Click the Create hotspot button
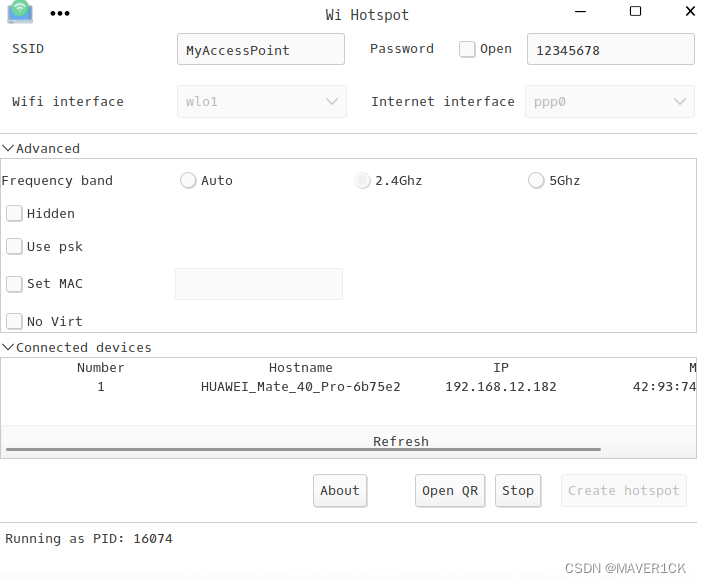The image size is (701, 583). point(624,490)
